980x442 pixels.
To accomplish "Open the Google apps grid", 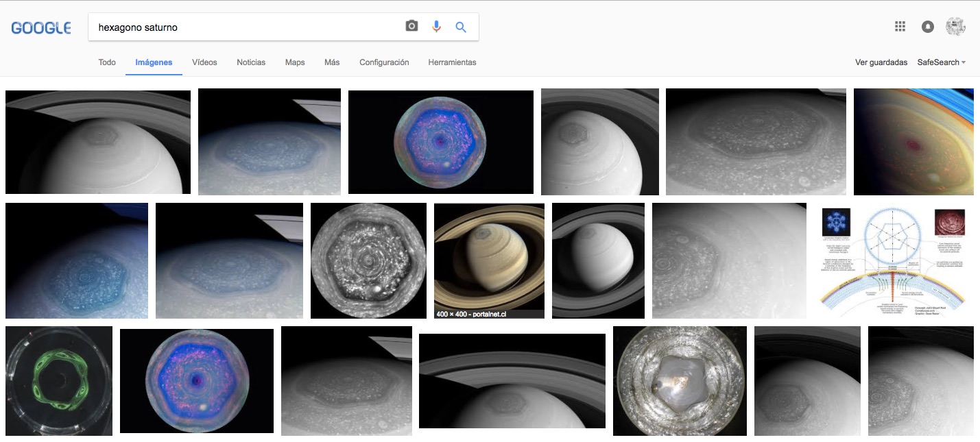I will pyautogui.click(x=900, y=27).
